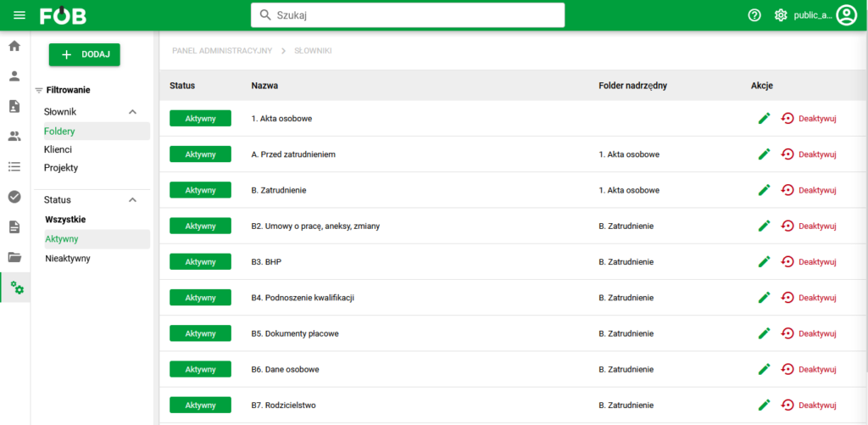Open the group people icon in sidebar
The height and width of the screenshot is (425, 868).
pyautogui.click(x=15, y=137)
